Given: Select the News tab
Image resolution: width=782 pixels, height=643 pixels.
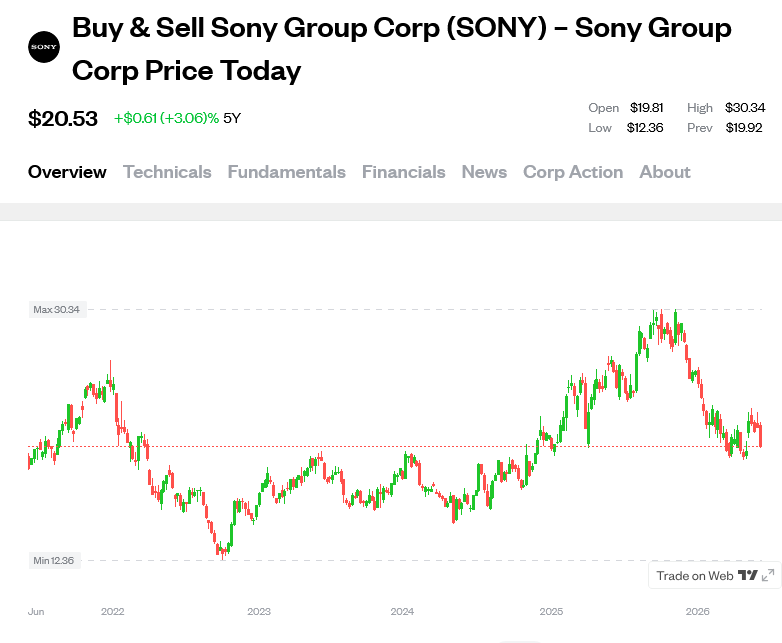Looking at the screenshot, I should coord(484,172).
